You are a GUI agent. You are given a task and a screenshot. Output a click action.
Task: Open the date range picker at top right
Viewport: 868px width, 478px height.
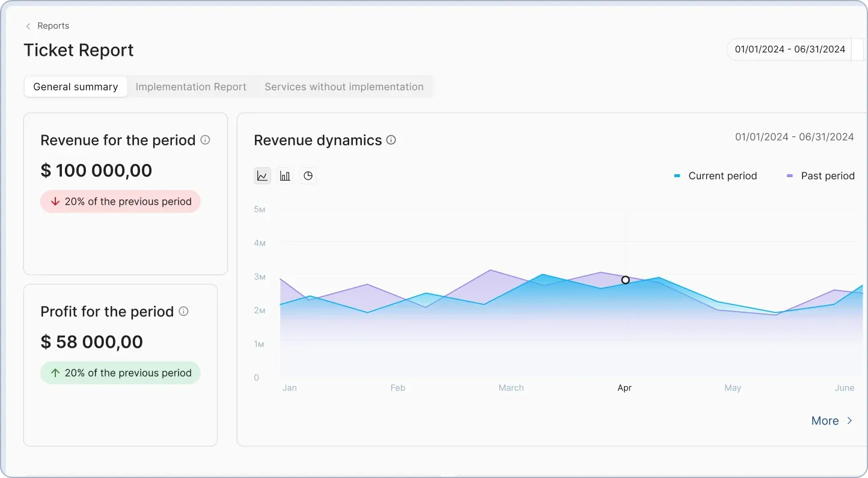pyautogui.click(x=789, y=49)
